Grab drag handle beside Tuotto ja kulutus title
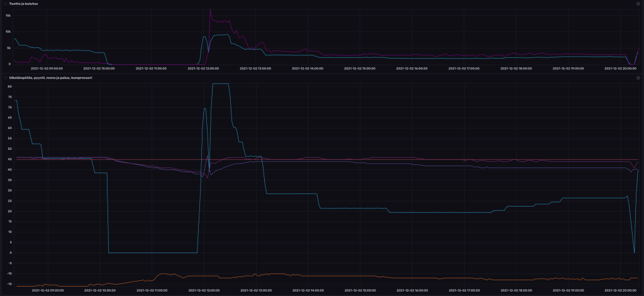The height and width of the screenshot is (296, 644). [x=6, y=4]
